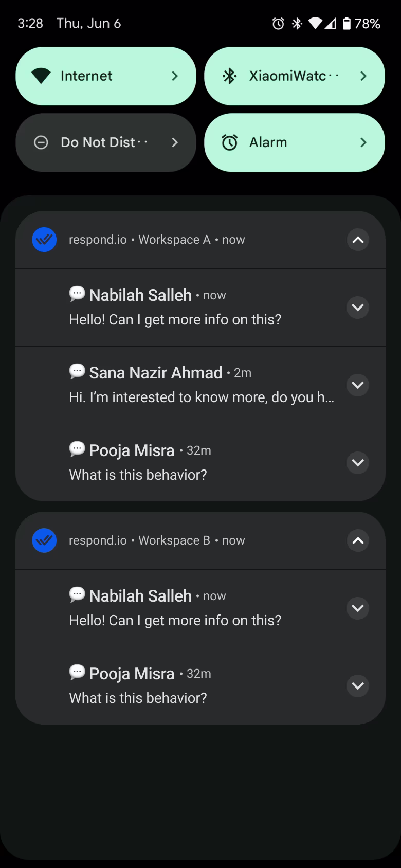The image size is (401, 868).
Task: Tap the alarm clock icon in status bar
Action: [x=278, y=23]
